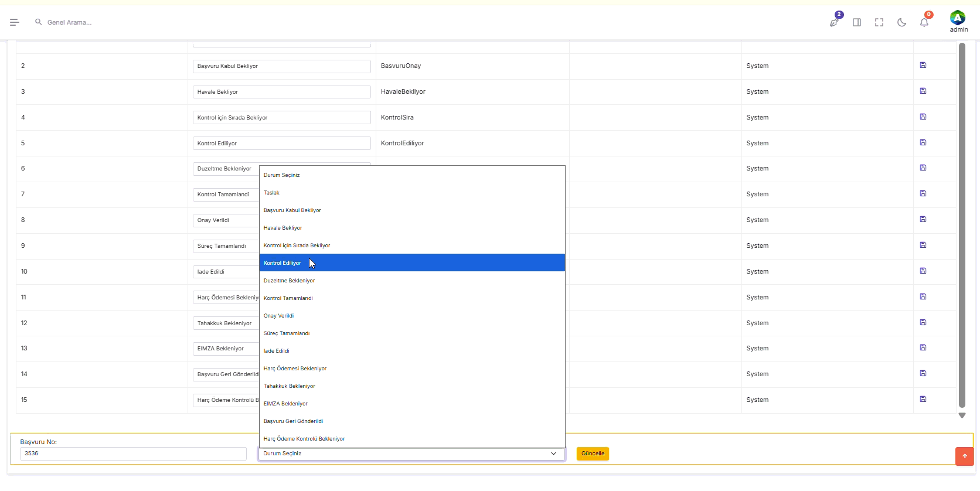Collapse the Durum Seçiniz status combo box
980x491 pixels.
(x=411, y=454)
